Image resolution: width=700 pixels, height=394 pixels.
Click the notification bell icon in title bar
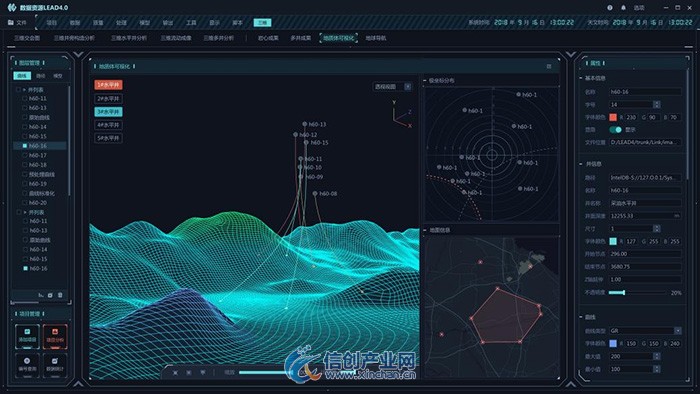tap(623, 8)
